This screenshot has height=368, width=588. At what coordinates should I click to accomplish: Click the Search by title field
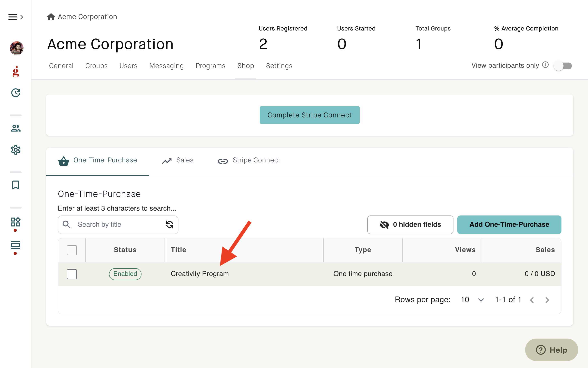pos(118,224)
